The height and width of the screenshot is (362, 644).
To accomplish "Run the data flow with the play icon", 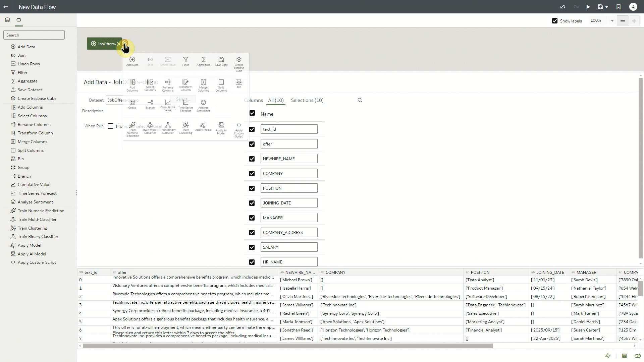I will tap(588, 7).
